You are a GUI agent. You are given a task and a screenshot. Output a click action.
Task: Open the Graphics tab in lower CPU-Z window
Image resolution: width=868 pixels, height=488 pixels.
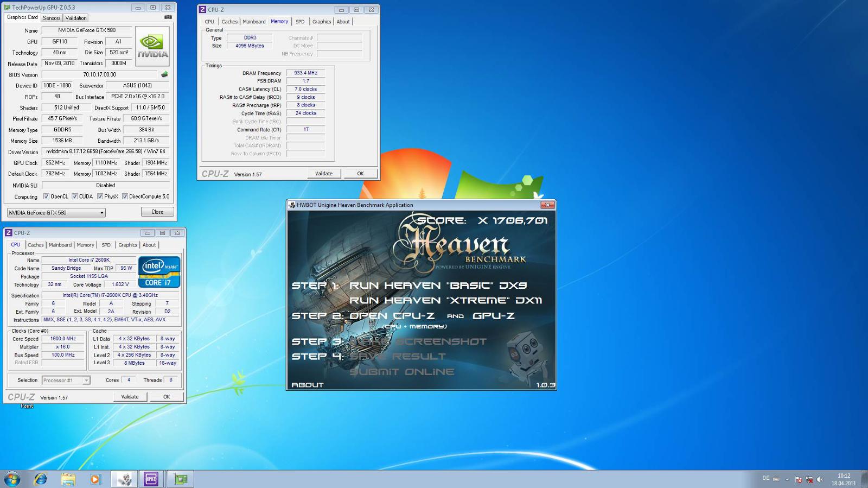[127, 245]
